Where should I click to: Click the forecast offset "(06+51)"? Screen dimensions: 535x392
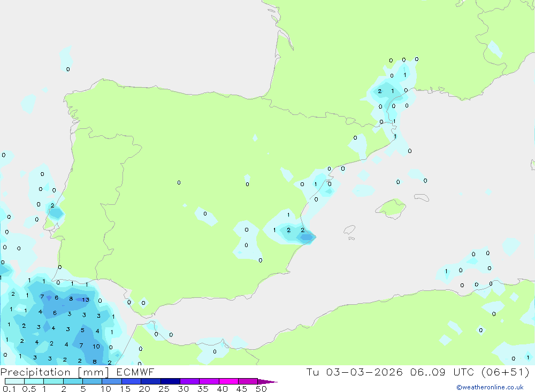(x=506, y=372)
